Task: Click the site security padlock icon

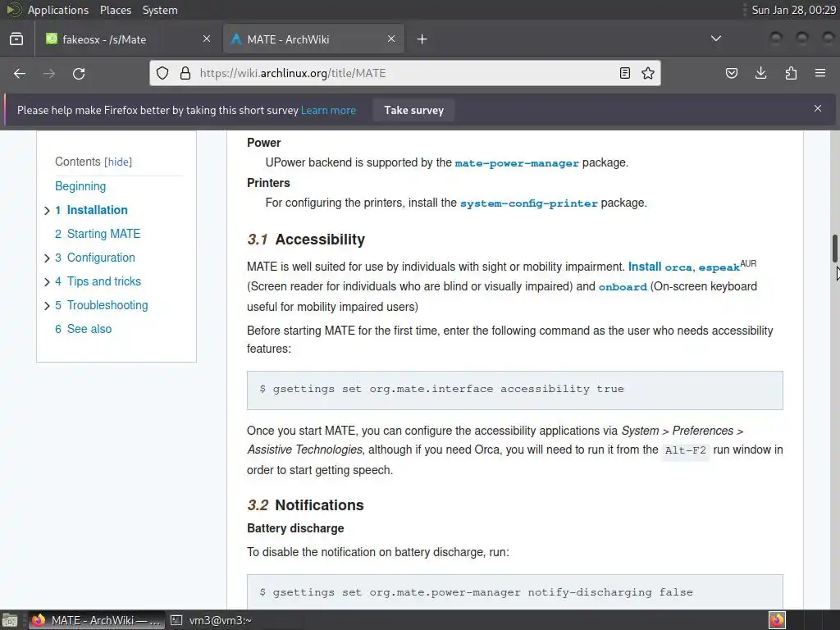Action: coord(185,73)
